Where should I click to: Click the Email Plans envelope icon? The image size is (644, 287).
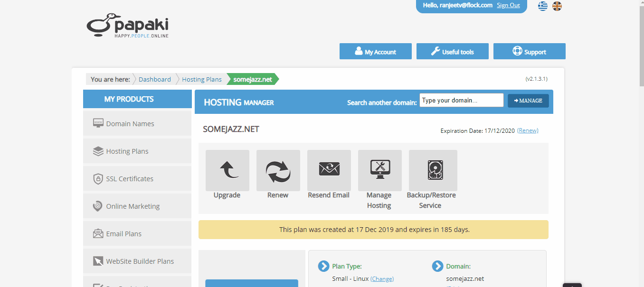coord(98,233)
